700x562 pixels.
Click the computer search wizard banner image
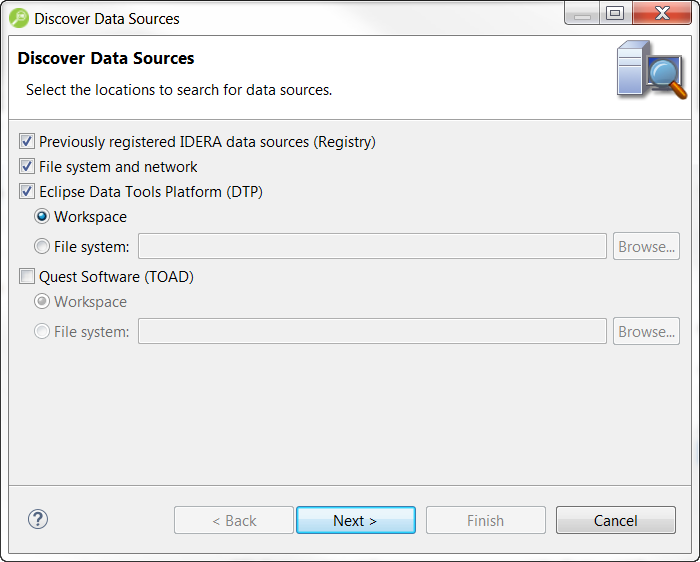(x=651, y=70)
